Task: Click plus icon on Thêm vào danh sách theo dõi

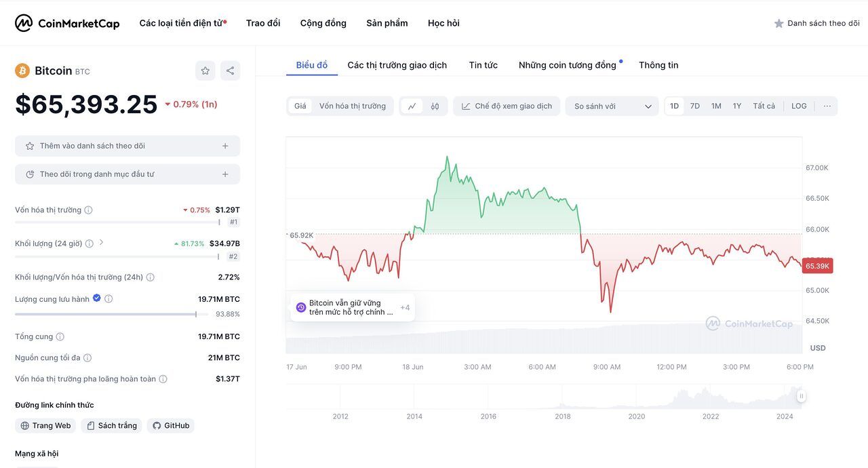Action: [x=225, y=146]
